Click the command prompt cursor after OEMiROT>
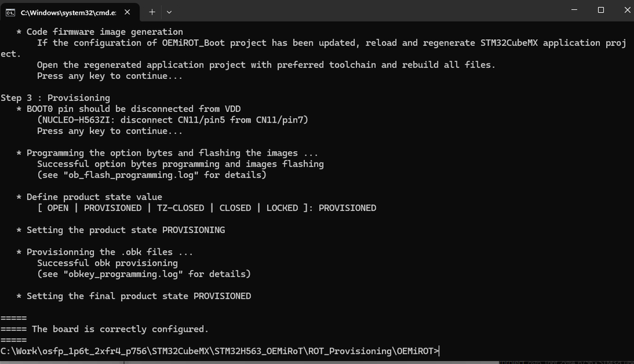Viewport: 634px width, 364px height. coord(439,351)
